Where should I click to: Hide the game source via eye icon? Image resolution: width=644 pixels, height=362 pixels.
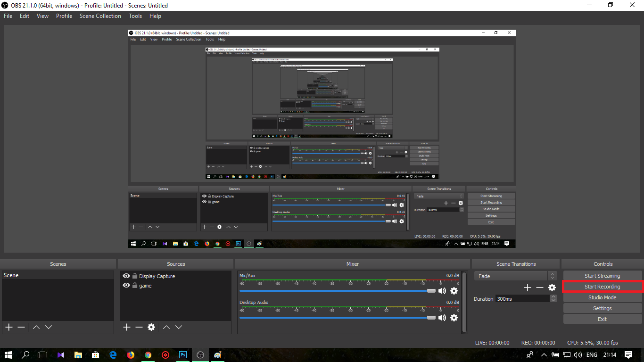[x=126, y=286]
